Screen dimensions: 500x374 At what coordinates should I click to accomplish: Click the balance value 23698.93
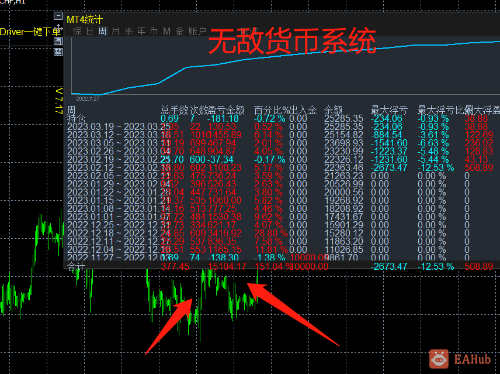[x=344, y=143]
